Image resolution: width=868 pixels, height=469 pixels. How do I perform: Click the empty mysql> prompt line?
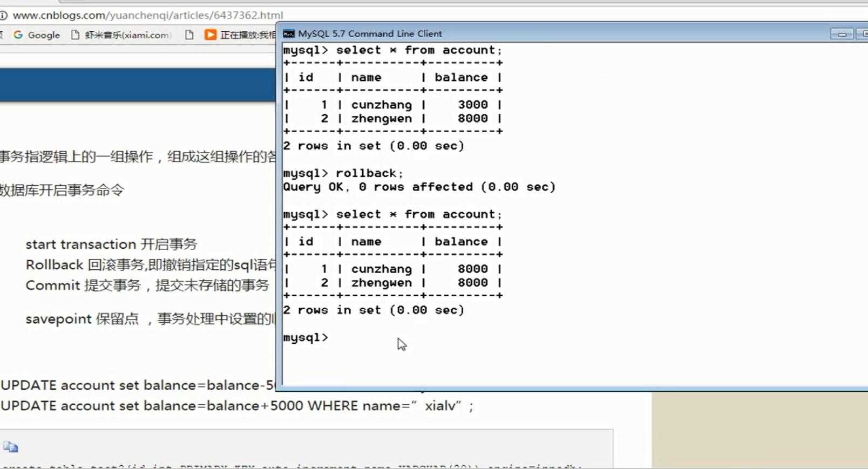point(306,338)
